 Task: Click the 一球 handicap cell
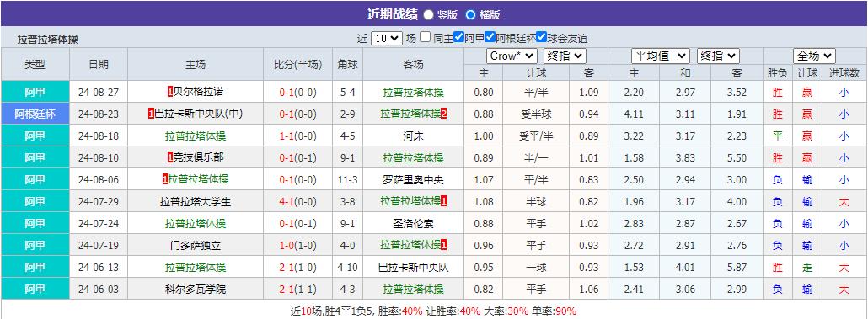point(537,268)
